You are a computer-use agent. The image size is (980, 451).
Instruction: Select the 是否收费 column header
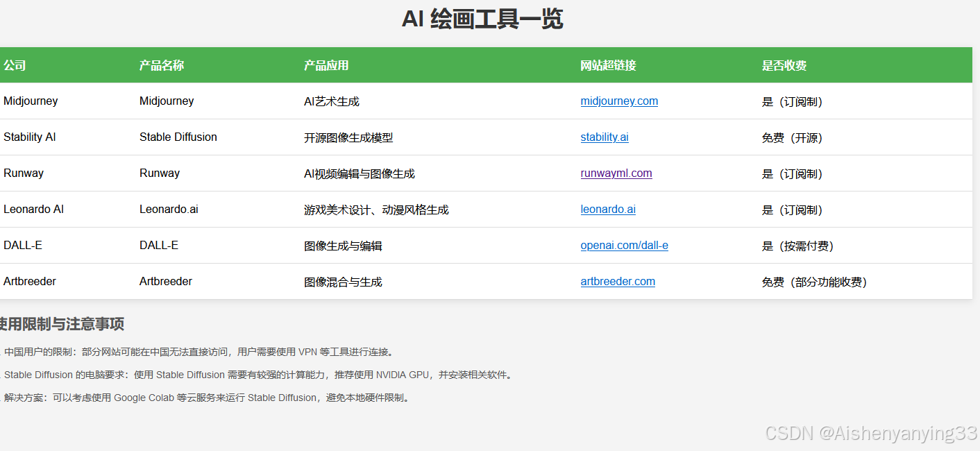coord(784,65)
